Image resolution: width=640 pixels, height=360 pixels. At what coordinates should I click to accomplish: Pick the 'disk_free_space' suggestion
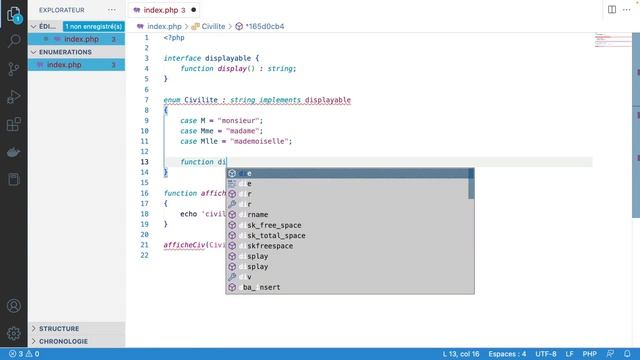(350, 225)
